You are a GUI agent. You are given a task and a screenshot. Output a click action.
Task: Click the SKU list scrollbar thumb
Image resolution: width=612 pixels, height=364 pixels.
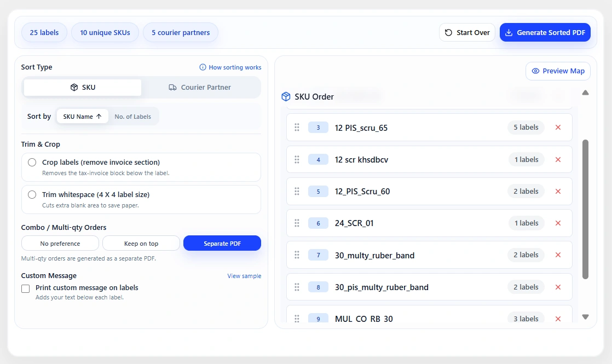586,209
